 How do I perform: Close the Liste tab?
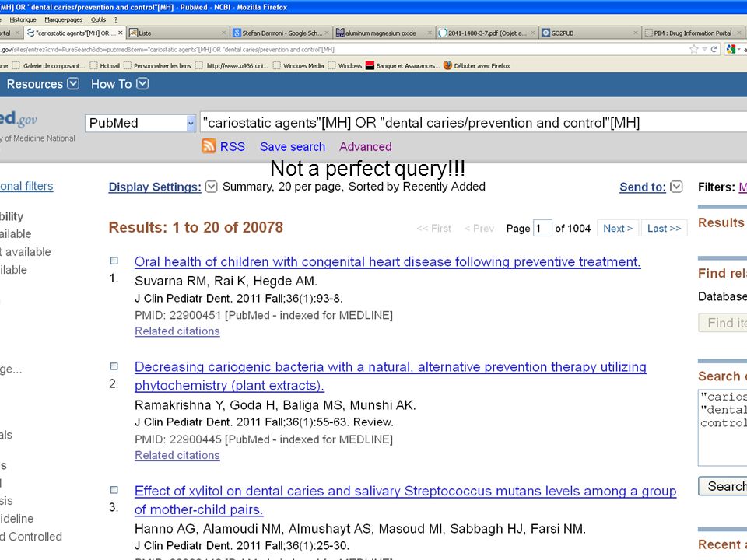pos(224,33)
